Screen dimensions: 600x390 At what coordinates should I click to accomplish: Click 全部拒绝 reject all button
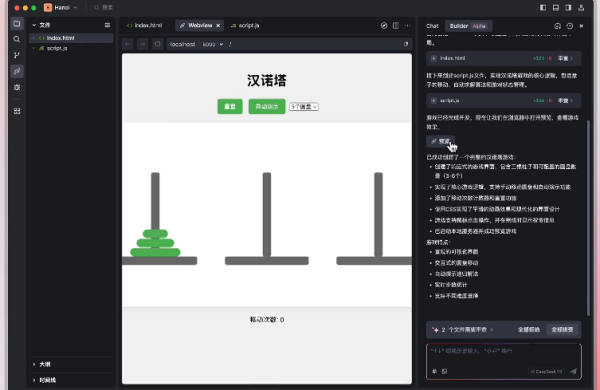point(529,330)
